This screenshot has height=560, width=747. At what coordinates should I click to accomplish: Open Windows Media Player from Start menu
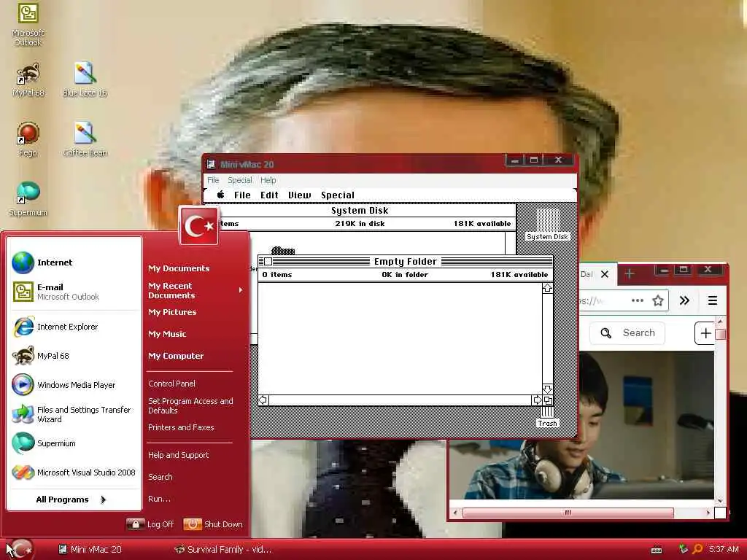[x=75, y=385]
